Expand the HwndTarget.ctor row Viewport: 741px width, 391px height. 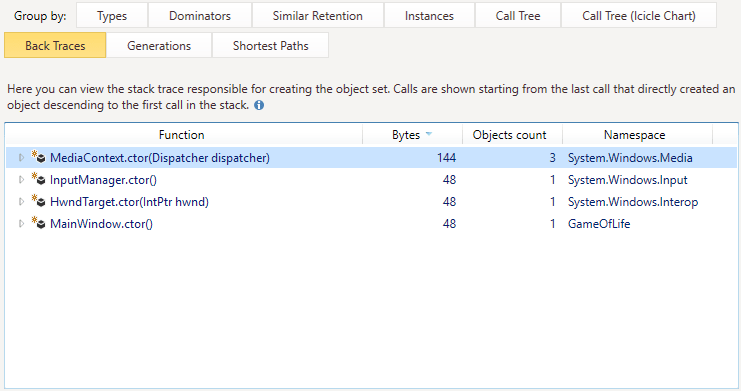pos(21,202)
